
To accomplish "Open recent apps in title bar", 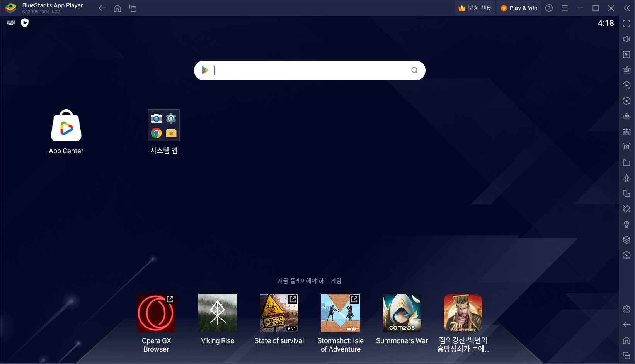I will (133, 8).
